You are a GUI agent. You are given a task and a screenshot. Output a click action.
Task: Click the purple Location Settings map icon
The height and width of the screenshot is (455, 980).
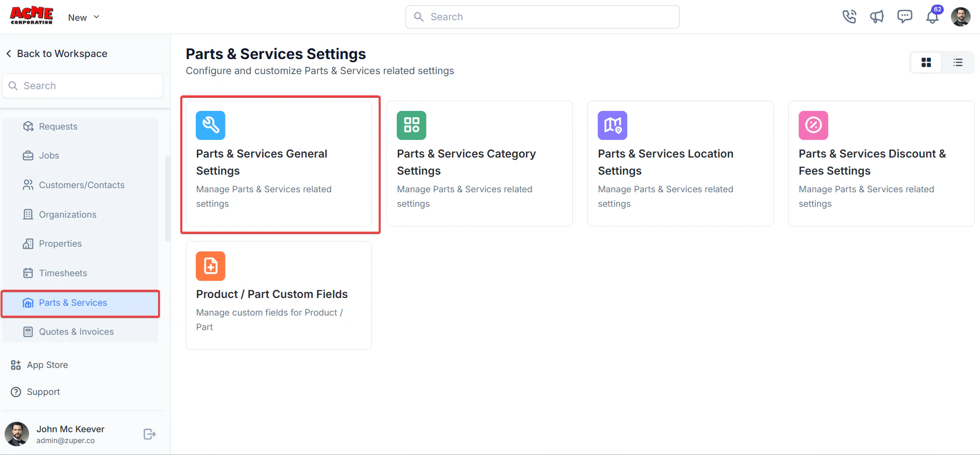point(612,125)
